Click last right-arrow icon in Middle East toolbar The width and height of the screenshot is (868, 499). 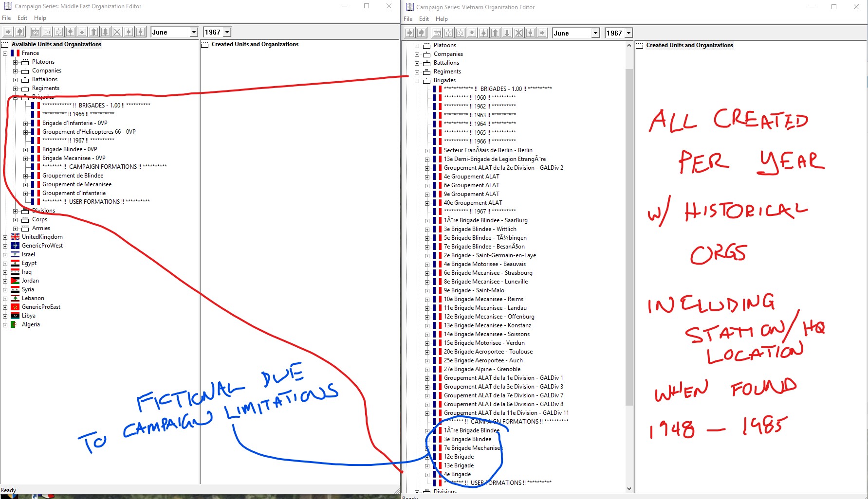click(x=140, y=32)
